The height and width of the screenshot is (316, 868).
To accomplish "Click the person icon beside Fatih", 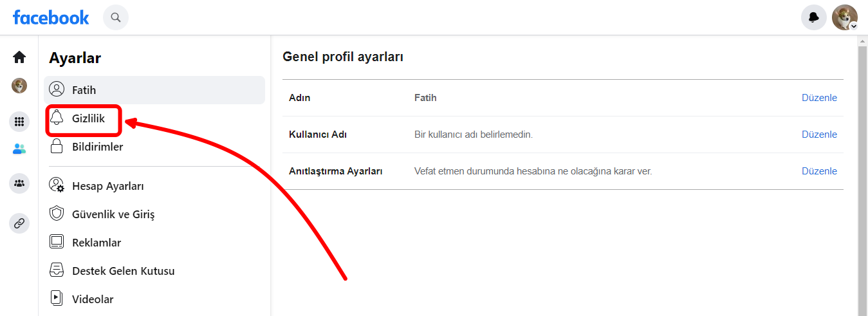I will (x=57, y=89).
